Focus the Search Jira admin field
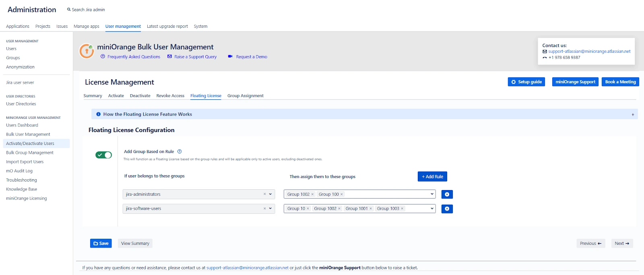This screenshot has height=275, width=644. (88, 10)
